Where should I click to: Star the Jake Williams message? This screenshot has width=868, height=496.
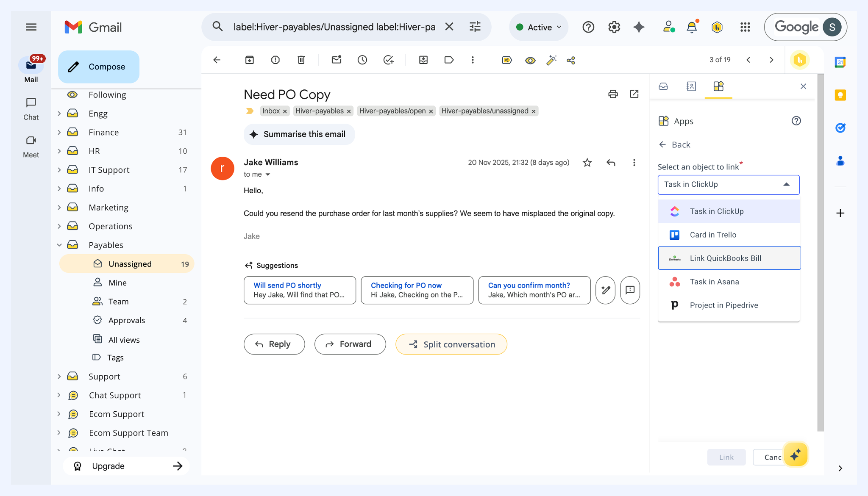click(x=587, y=163)
